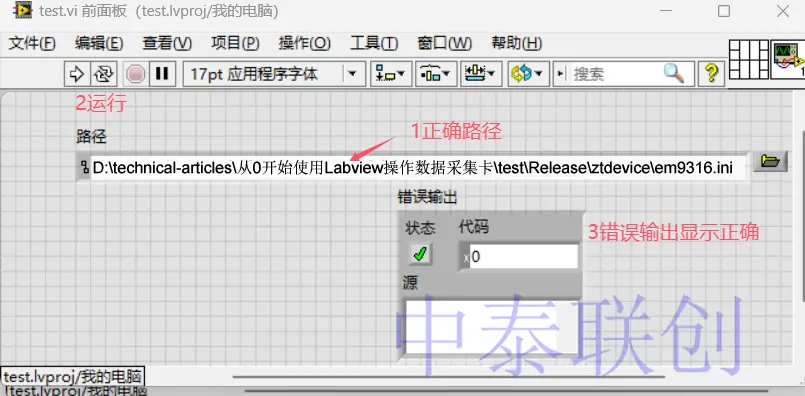Click the path type selector icon

[x=84, y=167]
